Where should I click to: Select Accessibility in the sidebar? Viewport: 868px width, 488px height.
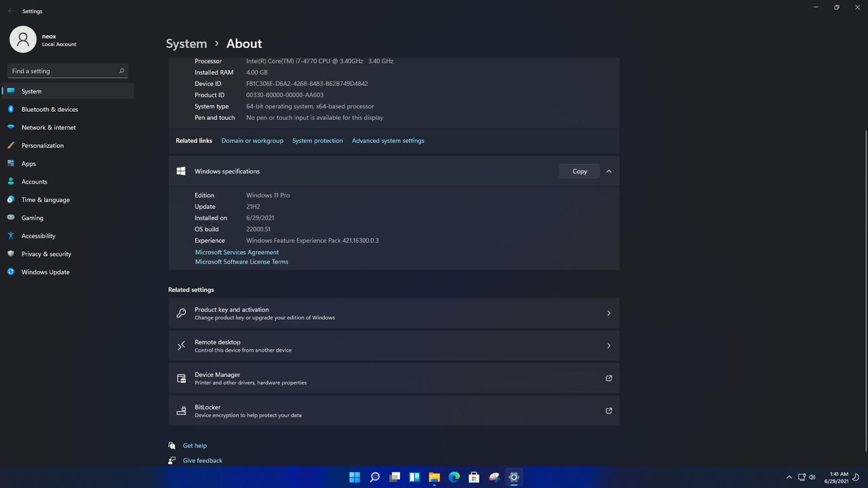(x=68, y=236)
